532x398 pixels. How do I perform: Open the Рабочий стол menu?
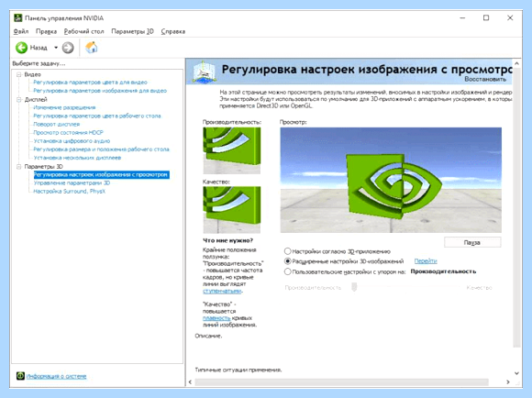coord(83,31)
